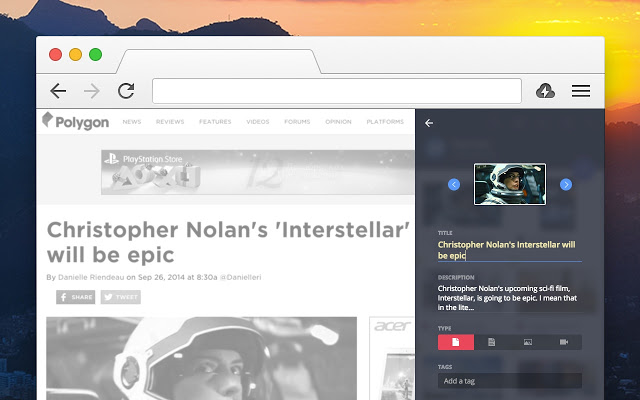Open the cloud lightning extension icon
Screen dimensions: 640x400
(x=545, y=91)
